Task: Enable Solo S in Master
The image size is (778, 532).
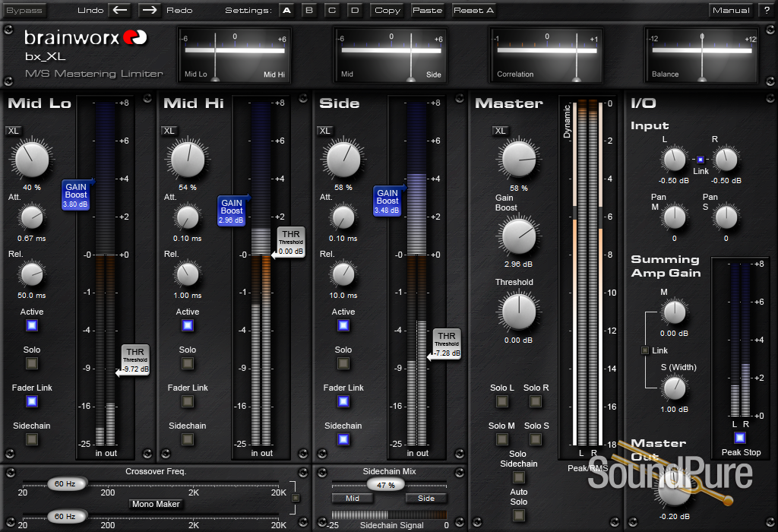Action: (536, 439)
